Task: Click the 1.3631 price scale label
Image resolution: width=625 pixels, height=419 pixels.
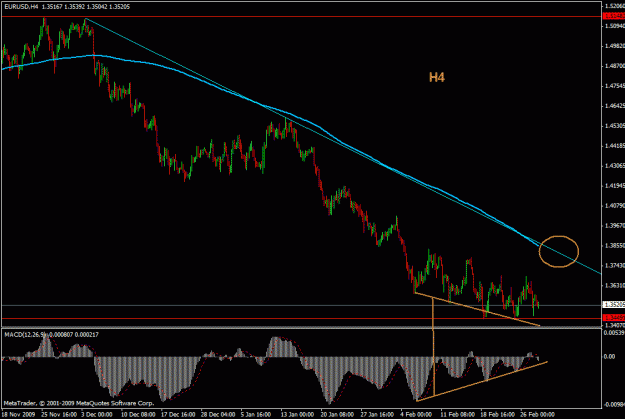Action: click(614, 285)
